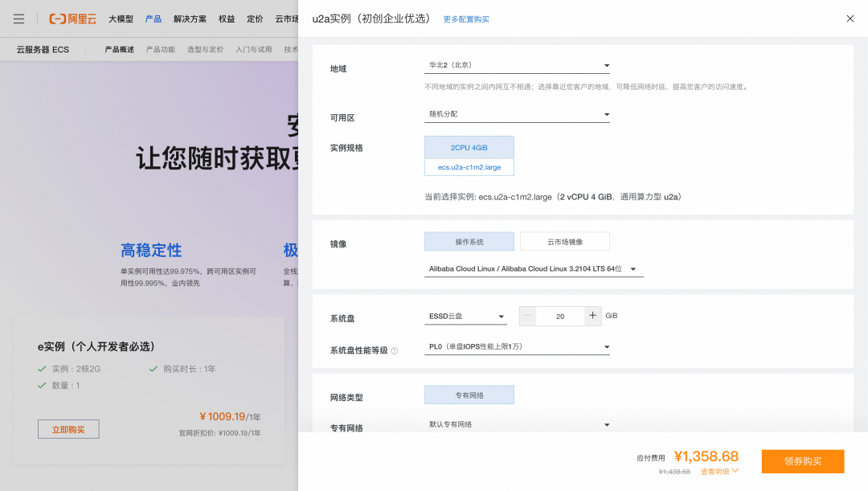Increase system disk size with plus button
This screenshot has height=491, width=868.
(593, 316)
